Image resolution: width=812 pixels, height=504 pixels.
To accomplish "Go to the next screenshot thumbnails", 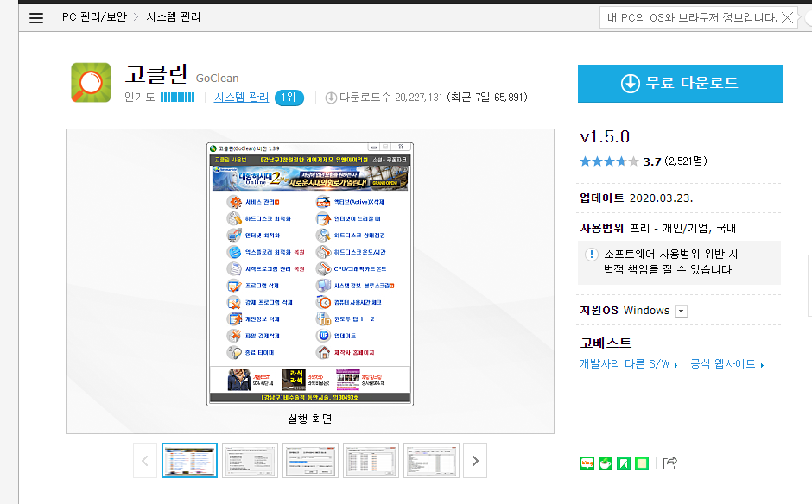I will 475,461.
